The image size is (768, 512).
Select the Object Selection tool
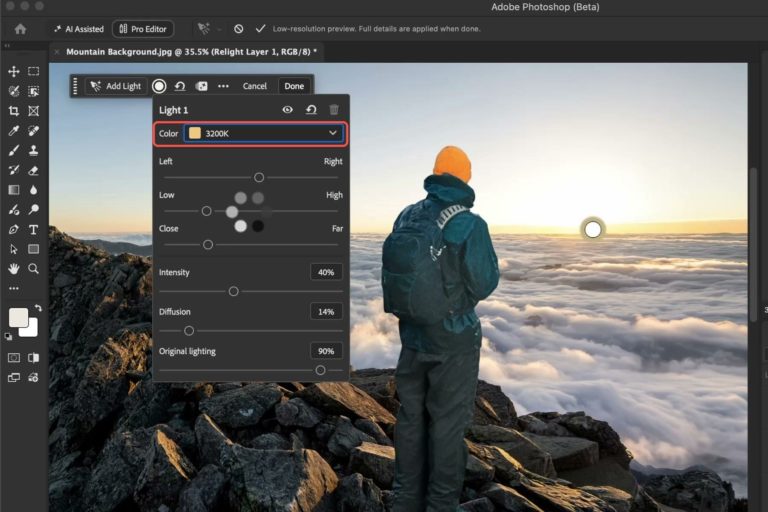point(33,91)
